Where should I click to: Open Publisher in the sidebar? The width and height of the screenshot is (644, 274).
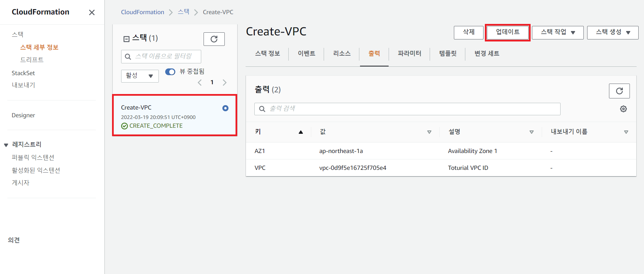pyautogui.click(x=21, y=183)
